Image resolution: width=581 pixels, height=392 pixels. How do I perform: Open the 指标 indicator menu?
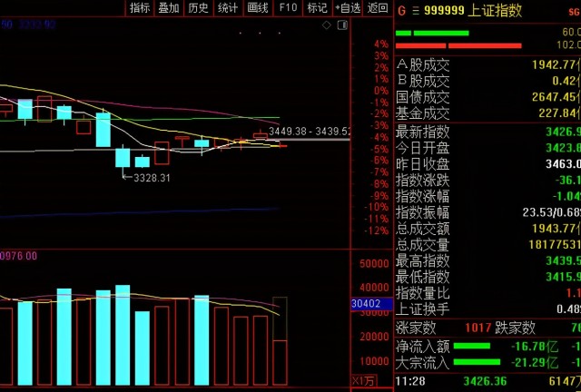pyautogui.click(x=140, y=8)
